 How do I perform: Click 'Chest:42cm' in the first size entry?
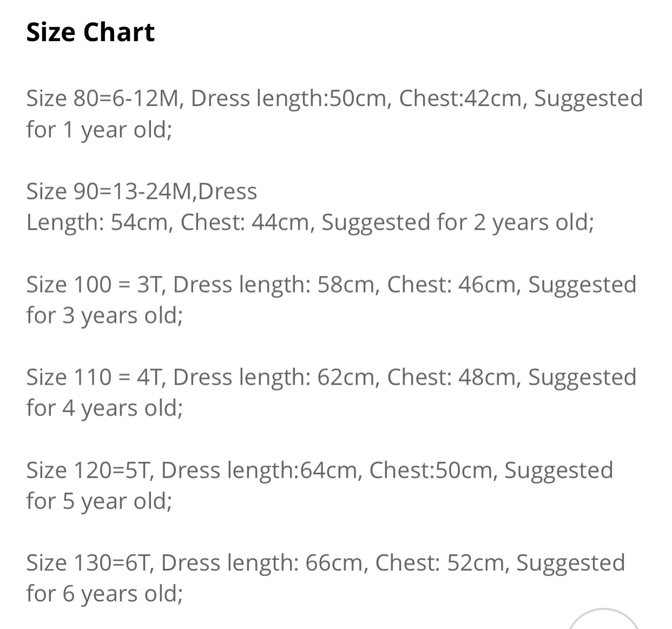[463, 98]
